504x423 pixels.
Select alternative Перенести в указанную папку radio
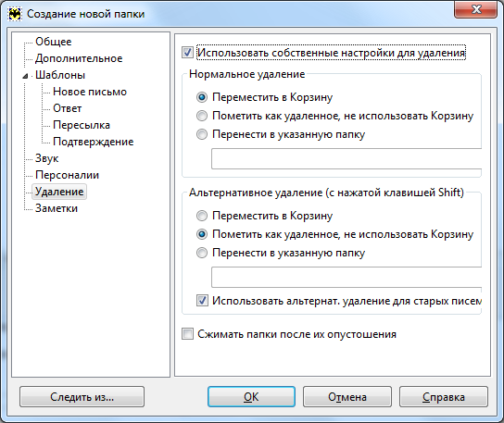pos(202,253)
